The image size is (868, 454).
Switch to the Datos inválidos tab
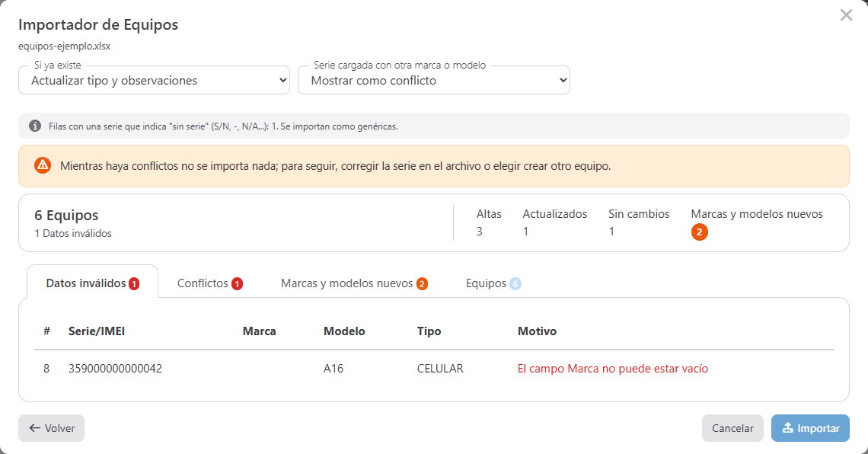pyautogui.click(x=92, y=283)
